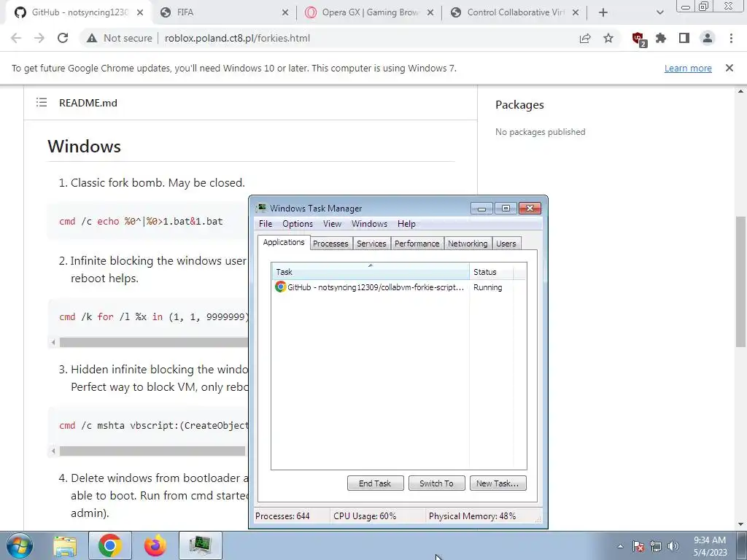Click the Action Center flag icon
Viewport: 747px width, 560px height.
pyautogui.click(x=638, y=546)
